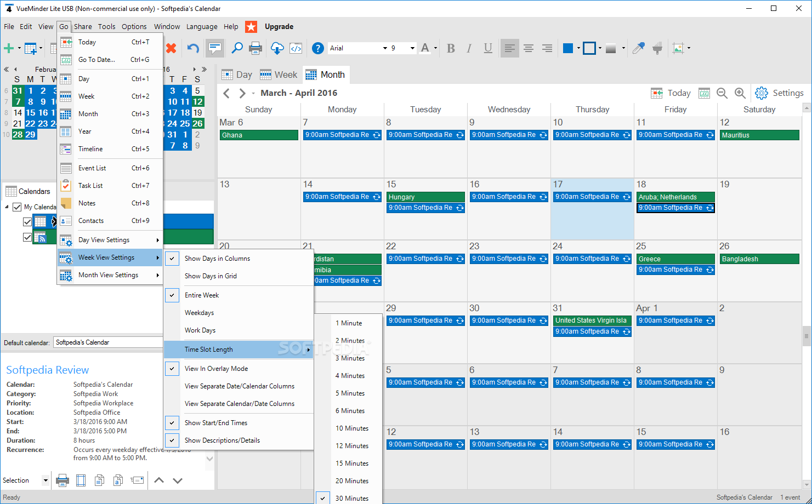Switch to the Week tab
812x504 pixels.
pyautogui.click(x=279, y=75)
